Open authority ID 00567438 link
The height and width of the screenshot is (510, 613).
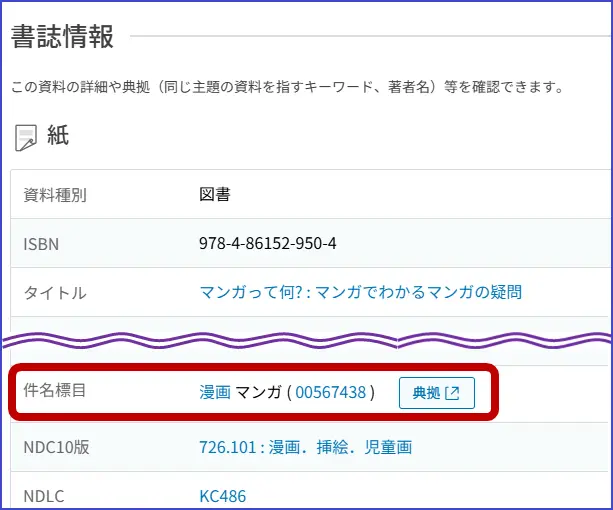pyautogui.click(x=330, y=393)
